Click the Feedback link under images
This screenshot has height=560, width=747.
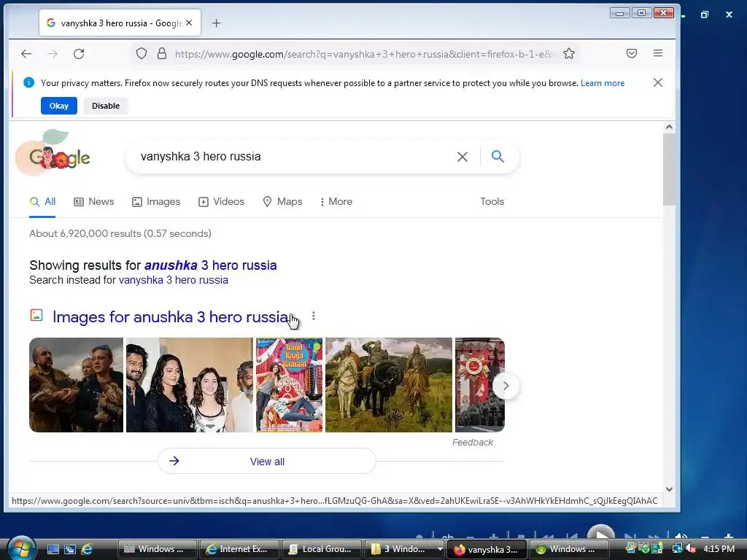[473, 443]
